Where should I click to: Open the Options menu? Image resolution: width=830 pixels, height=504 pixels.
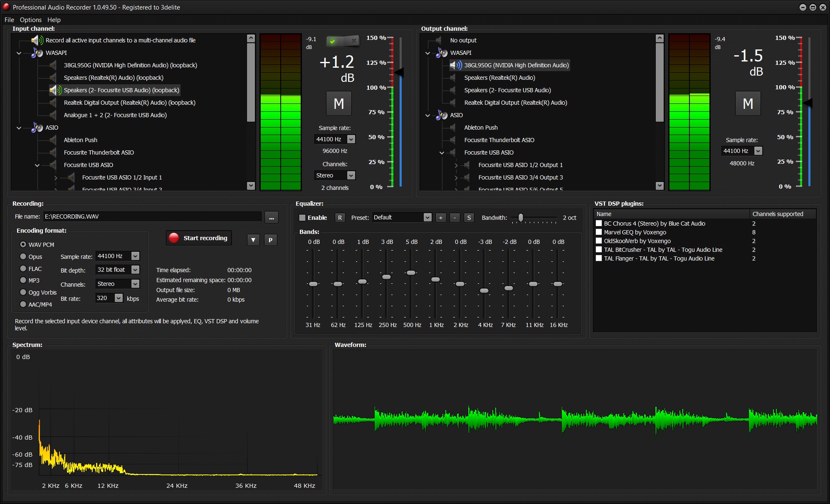coord(31,20)
